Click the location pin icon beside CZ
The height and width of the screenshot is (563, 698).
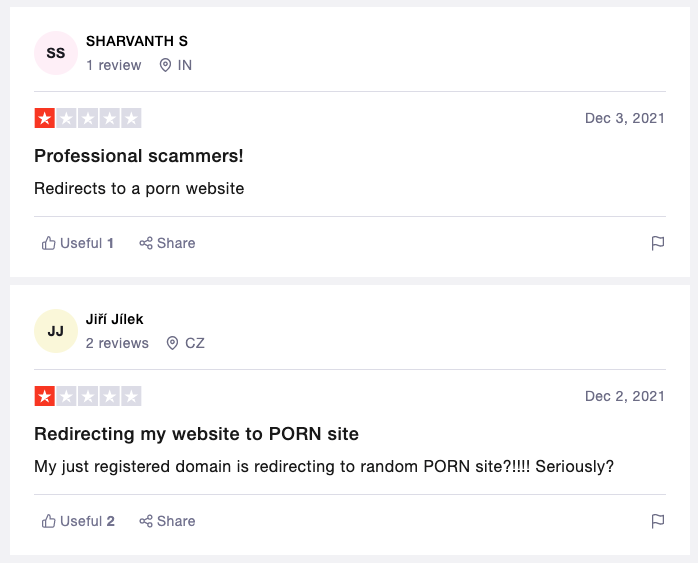[172, 343]
